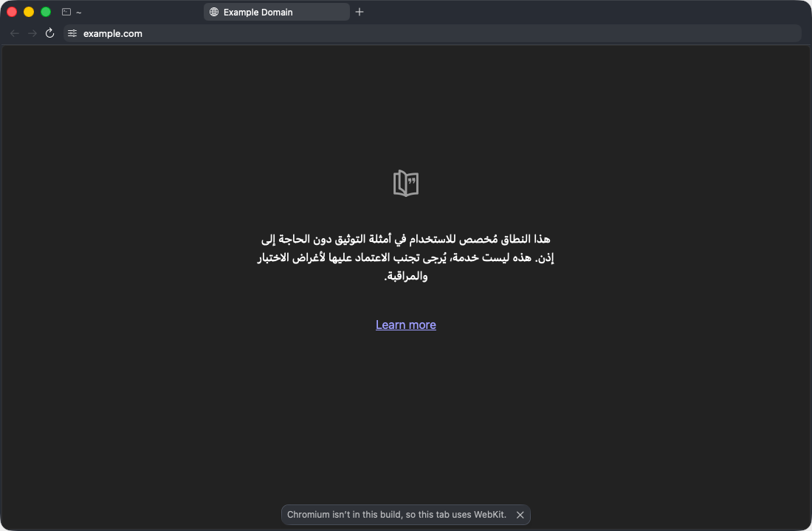Click the back navigation arrow
The height and width of the screenshot is (531, 812).
click(x=15, y=33)
